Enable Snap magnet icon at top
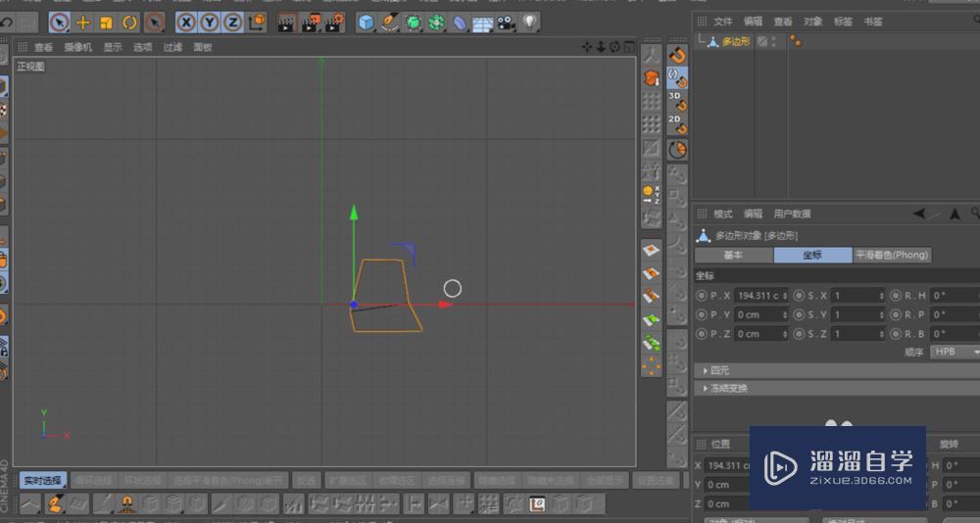The image size is (980, 523). [677, 55]
